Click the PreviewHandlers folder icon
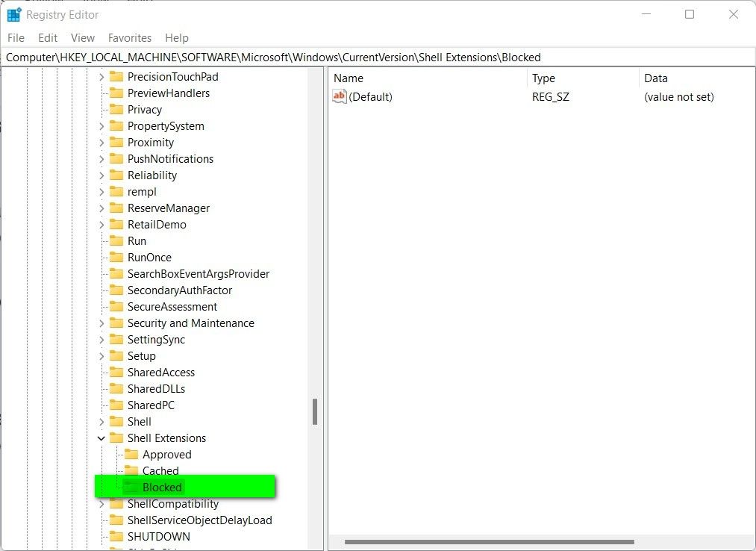The height and width of the screenshot is (551, 756). [x=116, y=93]
